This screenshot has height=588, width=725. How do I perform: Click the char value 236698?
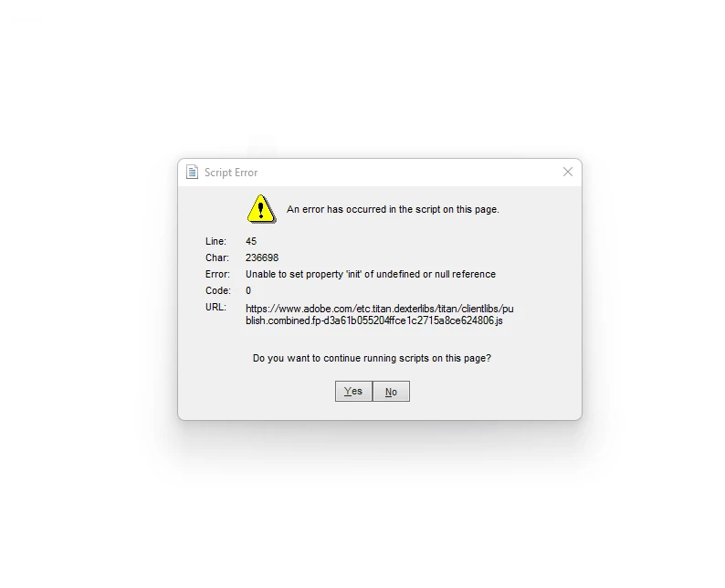click(262, 258)
